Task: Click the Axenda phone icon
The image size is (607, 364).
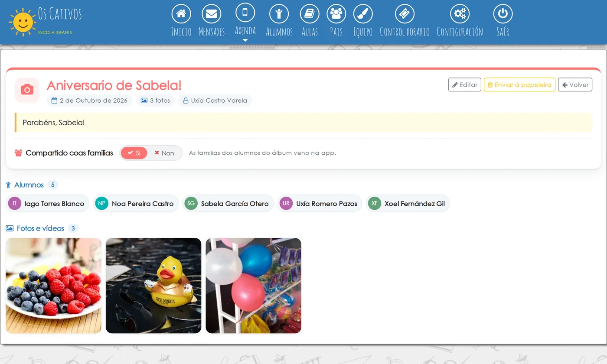Action: [245, 12]
